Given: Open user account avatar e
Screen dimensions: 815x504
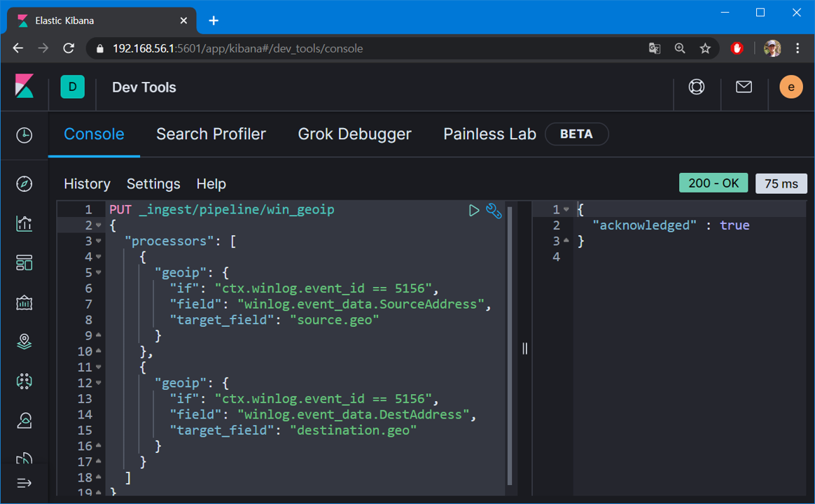Looking at the screenshot, I should click(790, 87).
